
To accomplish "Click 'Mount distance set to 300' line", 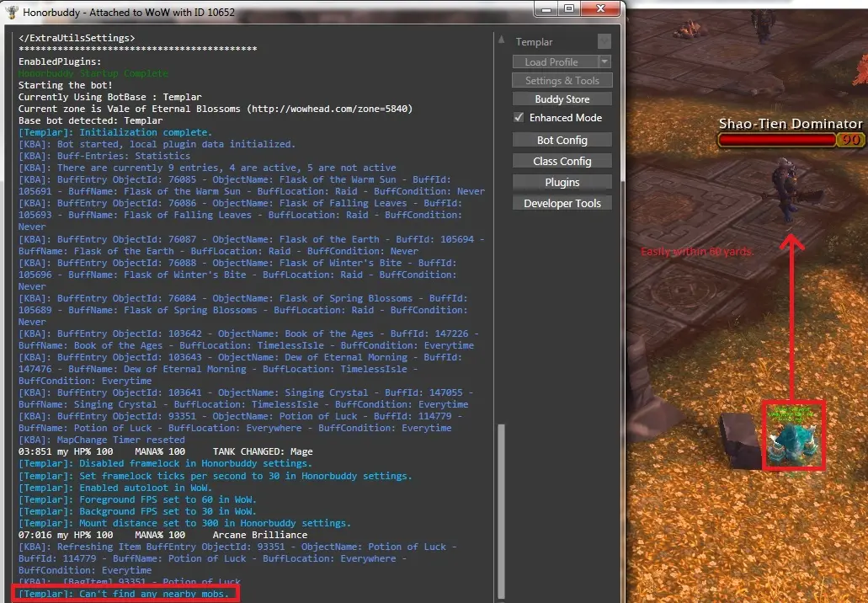I will (184, 523).
